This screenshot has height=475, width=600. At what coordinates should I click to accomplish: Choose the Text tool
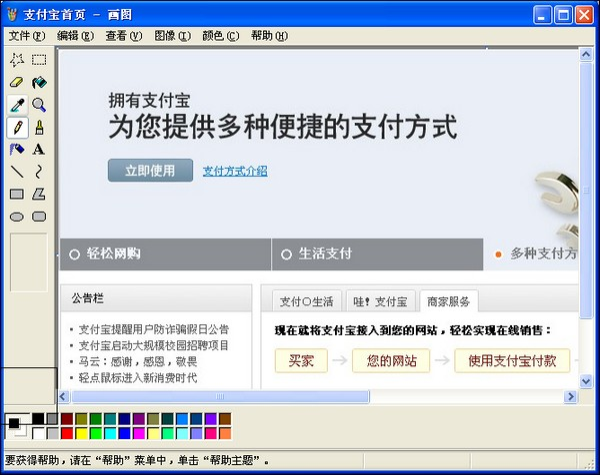[39, 149]
